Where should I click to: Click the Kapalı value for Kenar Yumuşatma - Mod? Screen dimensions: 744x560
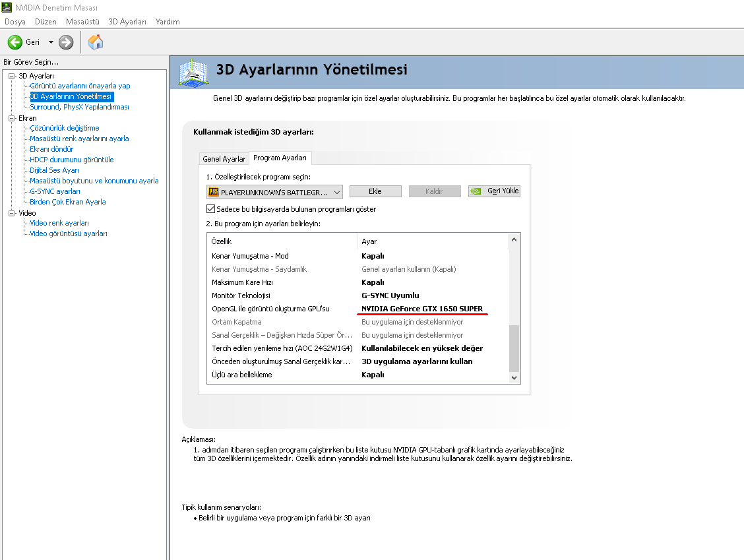click(373, 256)
